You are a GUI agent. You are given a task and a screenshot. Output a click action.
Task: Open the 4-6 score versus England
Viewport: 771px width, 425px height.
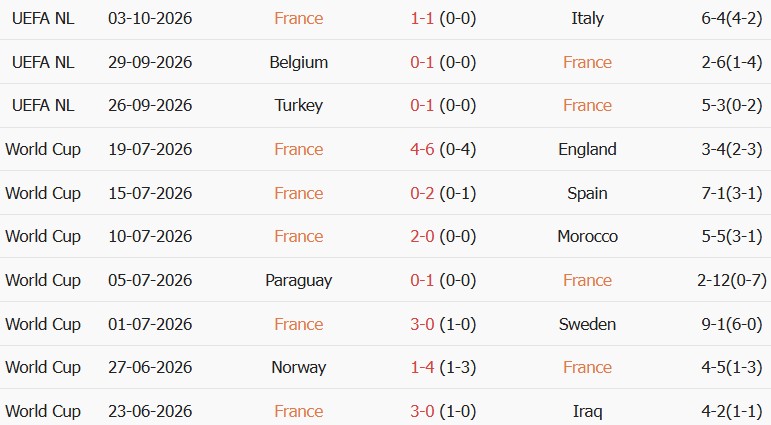tap(422, 149)
